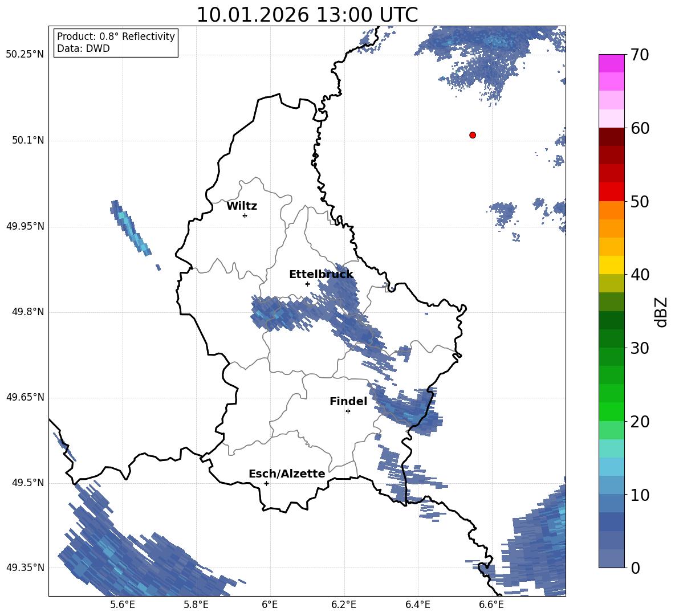Viewport: 675px width, 616px height.
Task: Click the colorbar value 20
Action: 640,422
